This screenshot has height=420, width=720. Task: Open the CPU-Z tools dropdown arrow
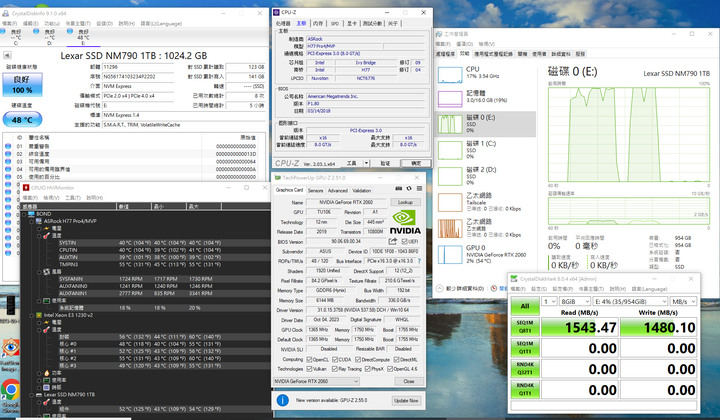pos(366,163)
